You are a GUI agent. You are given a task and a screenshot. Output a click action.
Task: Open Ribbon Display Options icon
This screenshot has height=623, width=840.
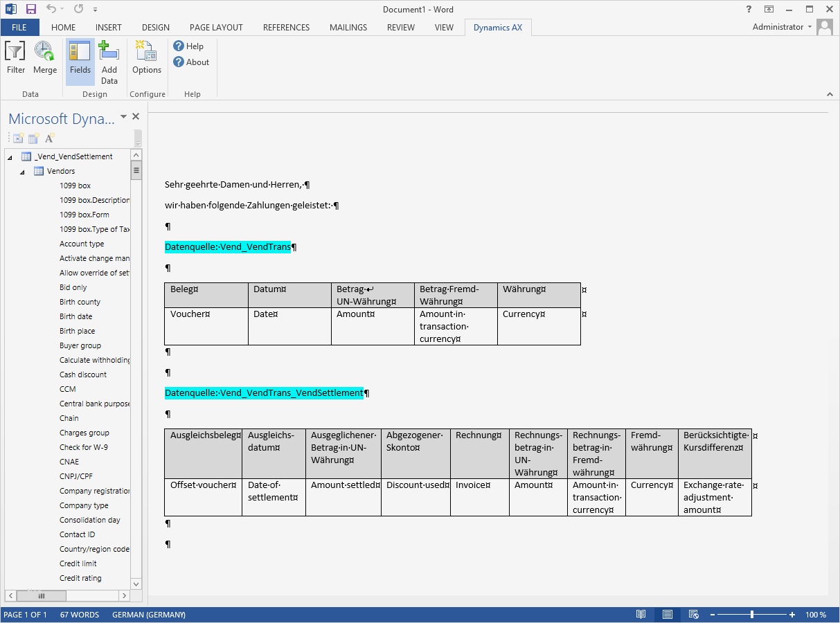[x=769, y=9]
